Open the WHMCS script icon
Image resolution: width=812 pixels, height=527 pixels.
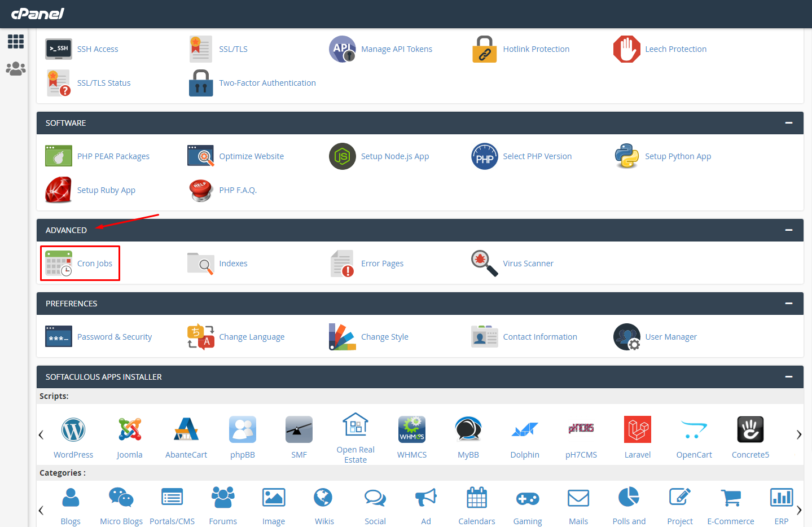pos(412,429)
